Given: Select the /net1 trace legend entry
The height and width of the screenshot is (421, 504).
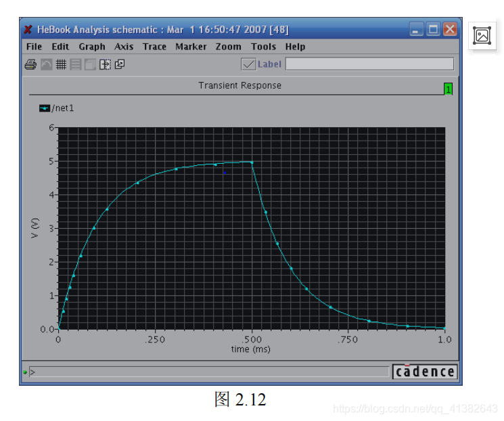Looking at the screenshot, I should [x=57, y=108].
